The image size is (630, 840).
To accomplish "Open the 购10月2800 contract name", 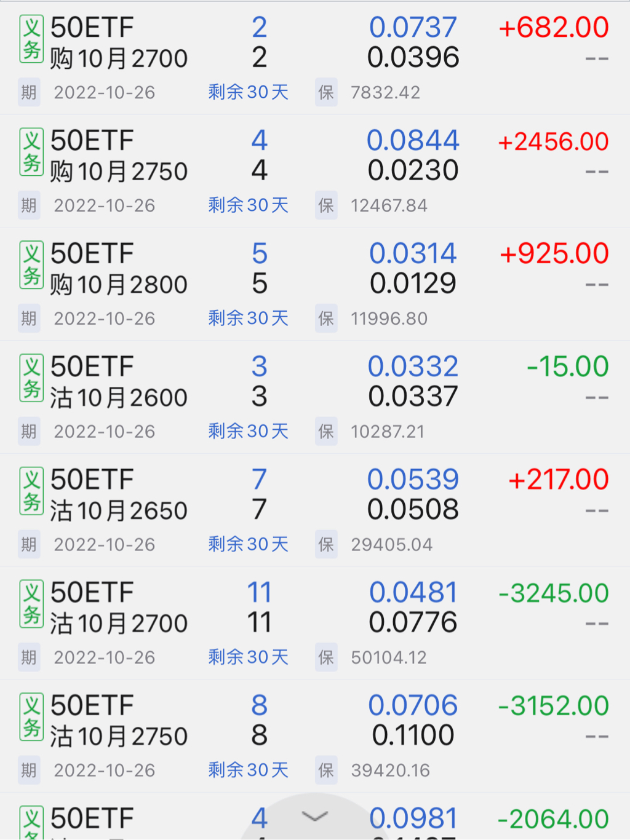I will pyautogui.click(x=118, y=284).
